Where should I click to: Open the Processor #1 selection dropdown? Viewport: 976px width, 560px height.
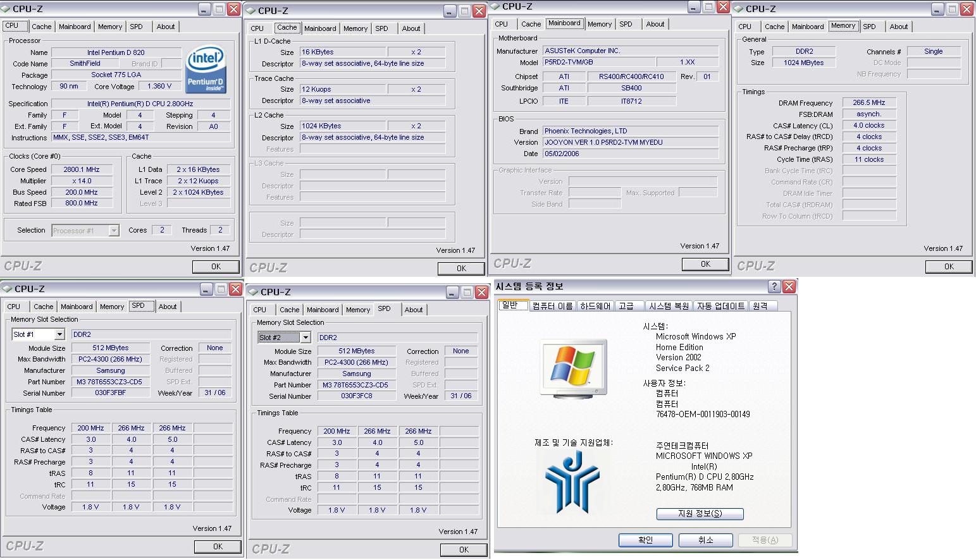click(114, 231)
